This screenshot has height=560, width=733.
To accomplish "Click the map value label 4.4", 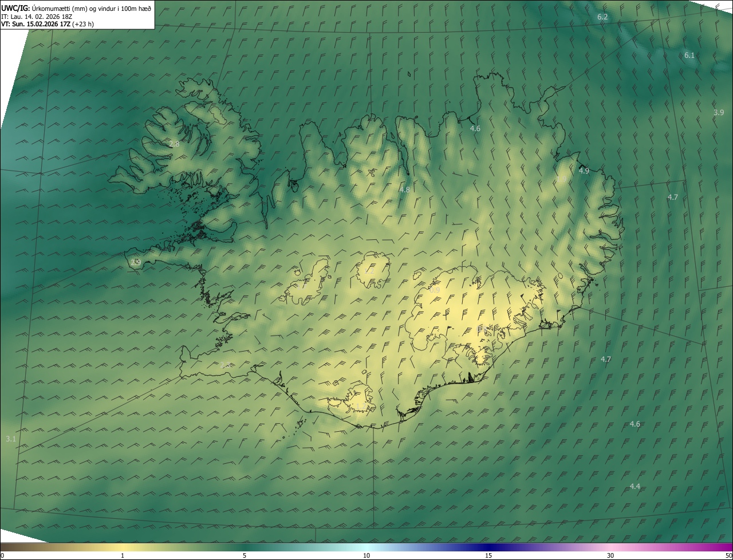I will pyautogui.click(x=635, y=486).
